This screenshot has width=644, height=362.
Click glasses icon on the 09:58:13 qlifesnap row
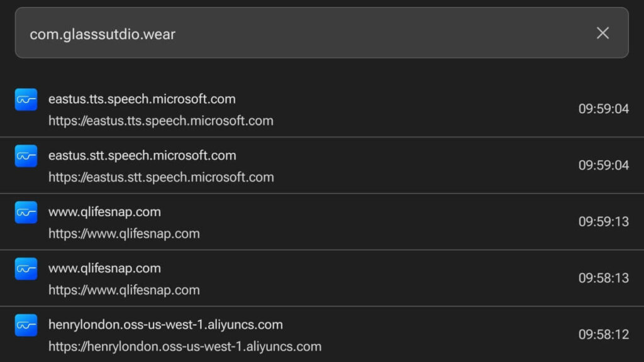pyautogui.click(x=26, y=269)
